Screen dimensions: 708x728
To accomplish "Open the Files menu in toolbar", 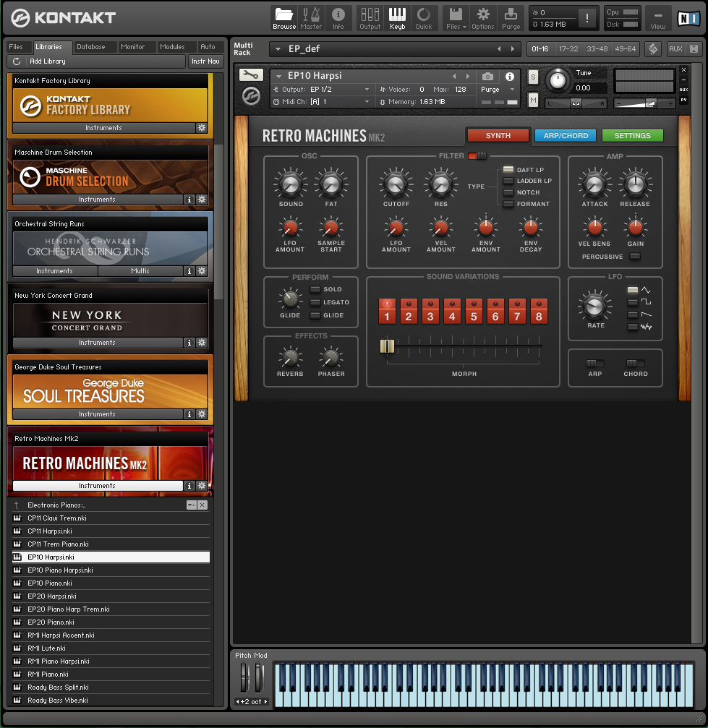I will pyautogui.click(x=456, y=19).
